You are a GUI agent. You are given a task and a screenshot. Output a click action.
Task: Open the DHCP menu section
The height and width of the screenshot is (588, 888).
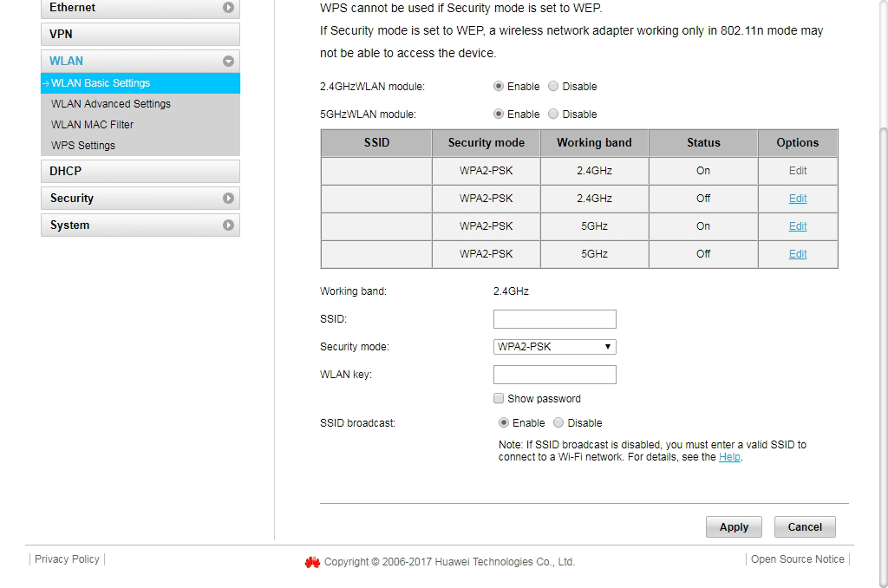pos(140,172)
